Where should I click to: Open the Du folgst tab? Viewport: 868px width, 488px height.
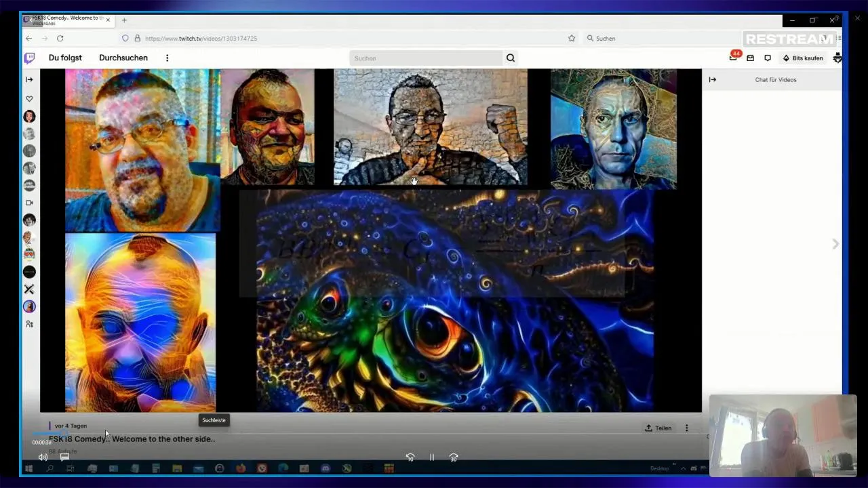coord(65,58)
